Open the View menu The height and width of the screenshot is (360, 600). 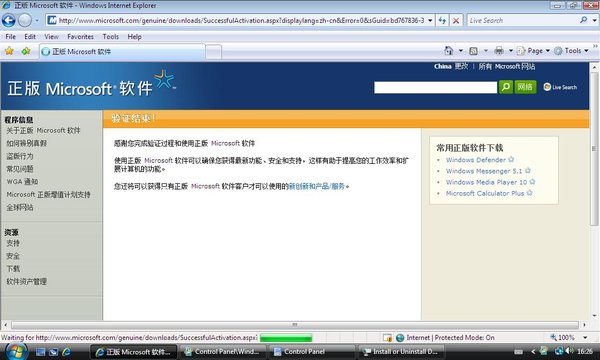(x=51, y=37)
